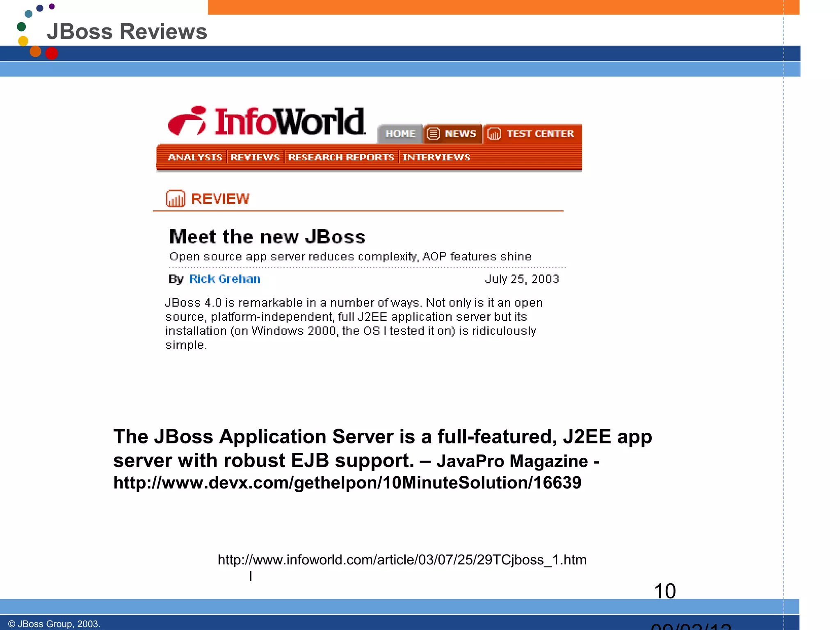Select REVIEWS in the orange menu
This screenshot has width=840, height=630.
click(x=255, y=157)
